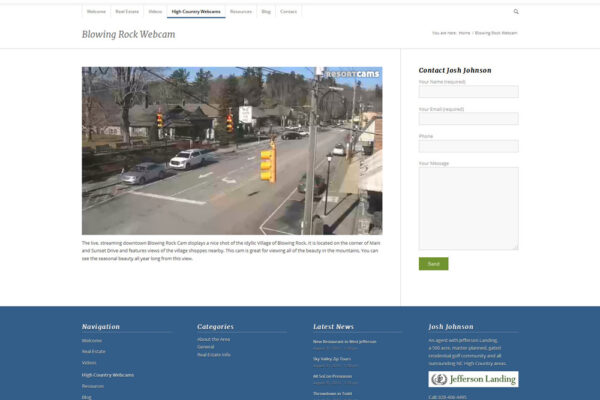Click the ResortCams logo on the webcam
Viewport: 600px width, 400px height.
(x=352, y=74)
